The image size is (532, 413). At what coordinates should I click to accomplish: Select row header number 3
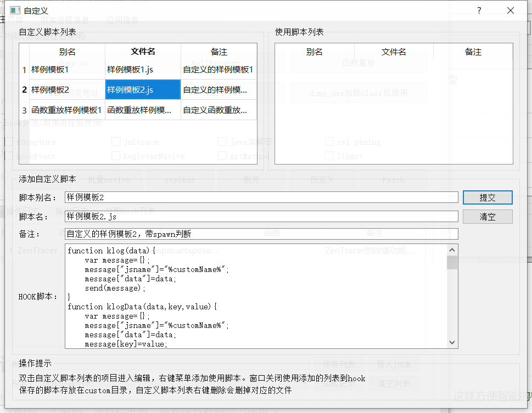24,110
